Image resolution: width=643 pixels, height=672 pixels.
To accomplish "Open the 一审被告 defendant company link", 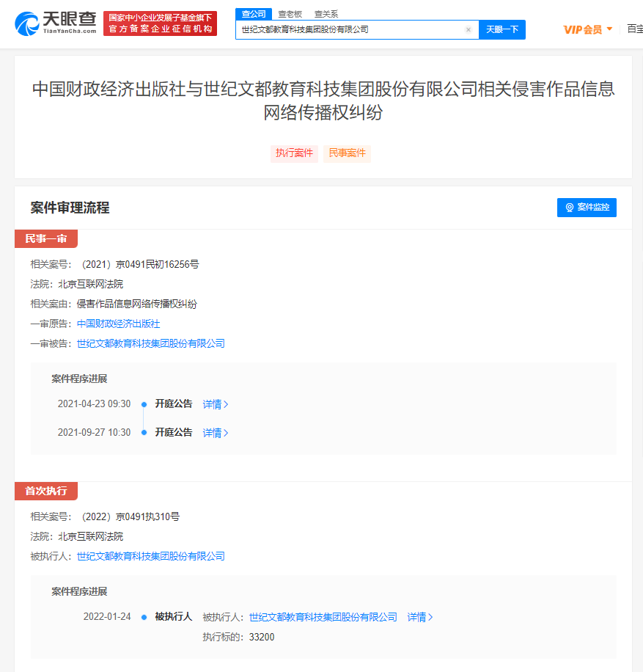I will pyautogui.click(x=150, y=343).
